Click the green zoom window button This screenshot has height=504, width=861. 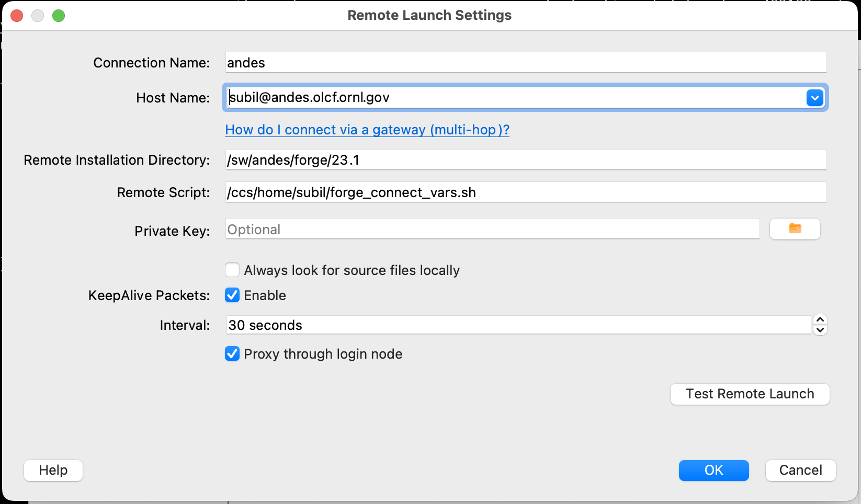(x=59, y=16)
